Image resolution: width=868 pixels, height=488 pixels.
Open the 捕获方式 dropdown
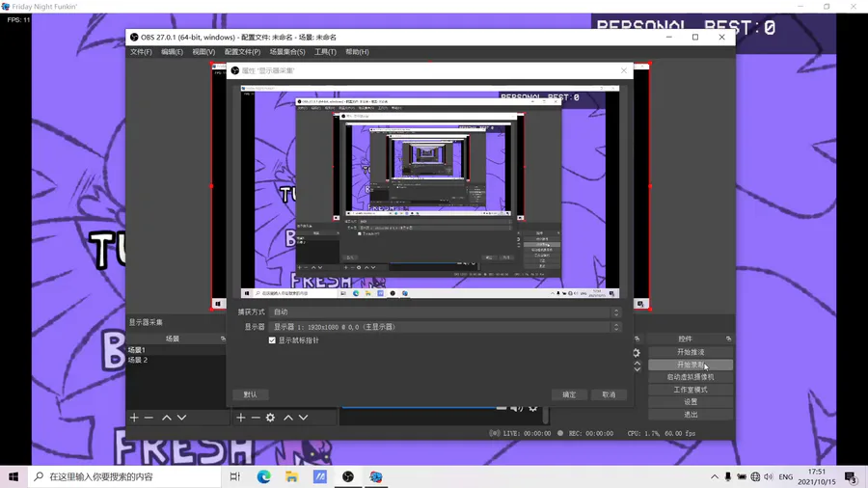445,312
